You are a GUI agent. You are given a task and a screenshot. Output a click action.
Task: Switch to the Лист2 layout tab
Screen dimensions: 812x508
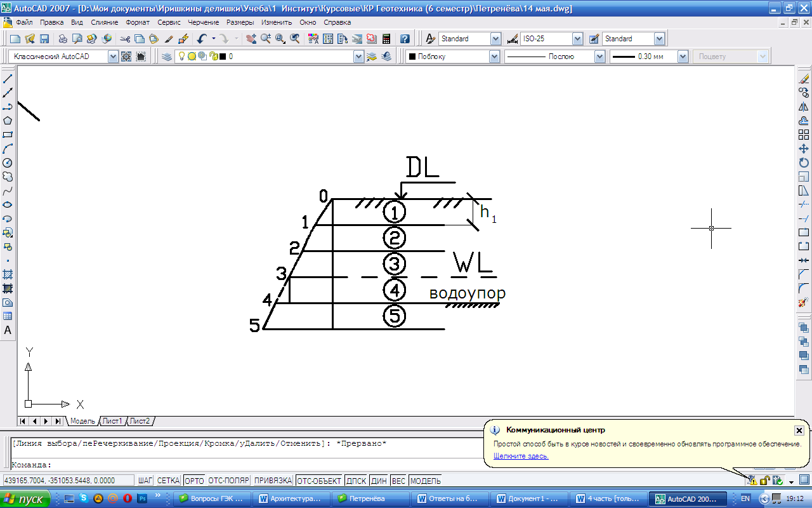tap(140, 421)
